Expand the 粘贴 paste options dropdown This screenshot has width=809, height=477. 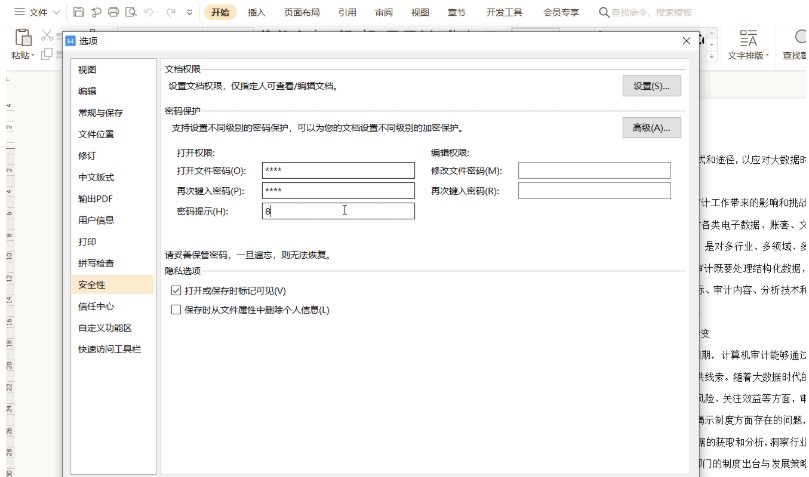[x=34, y=56]
